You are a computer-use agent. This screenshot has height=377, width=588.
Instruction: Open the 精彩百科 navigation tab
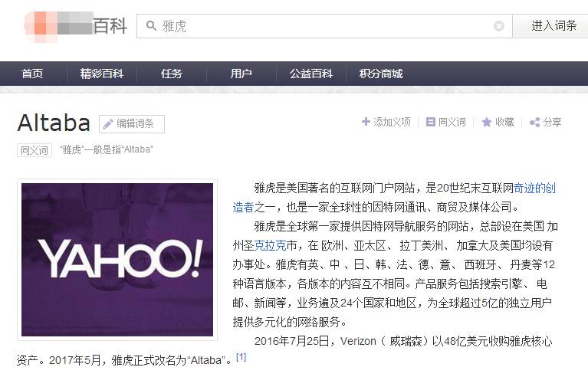tap(102, 74)
